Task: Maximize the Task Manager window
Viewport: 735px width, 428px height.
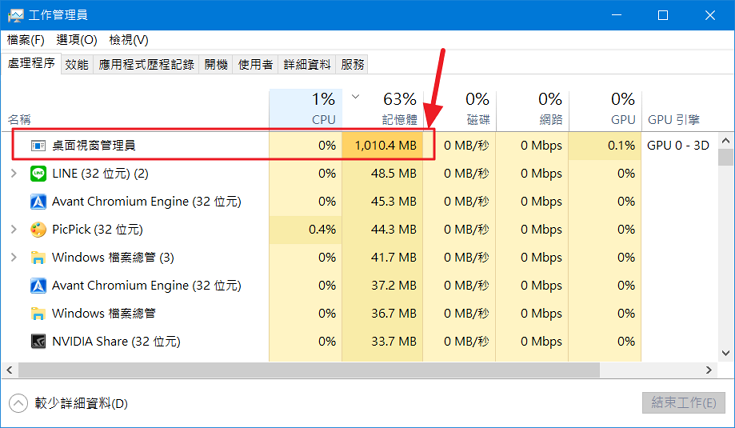Action: click(663, 15)
